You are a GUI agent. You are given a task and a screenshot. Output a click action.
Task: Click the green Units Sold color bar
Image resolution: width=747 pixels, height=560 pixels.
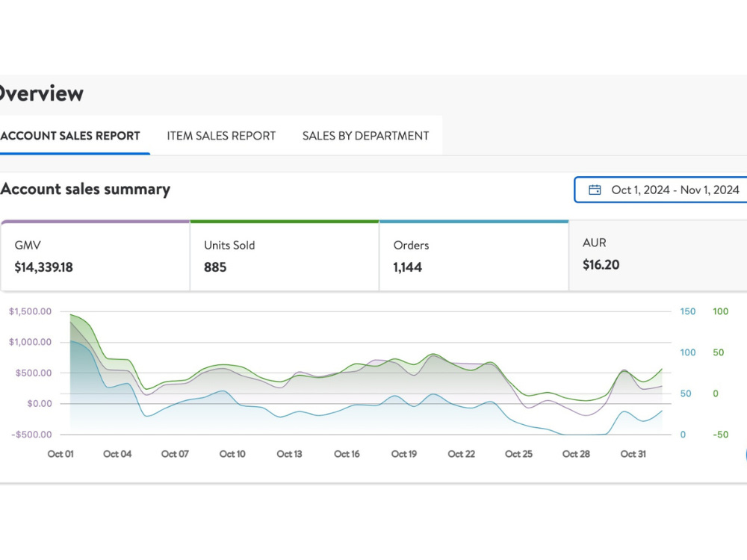[x=285, y=222]
